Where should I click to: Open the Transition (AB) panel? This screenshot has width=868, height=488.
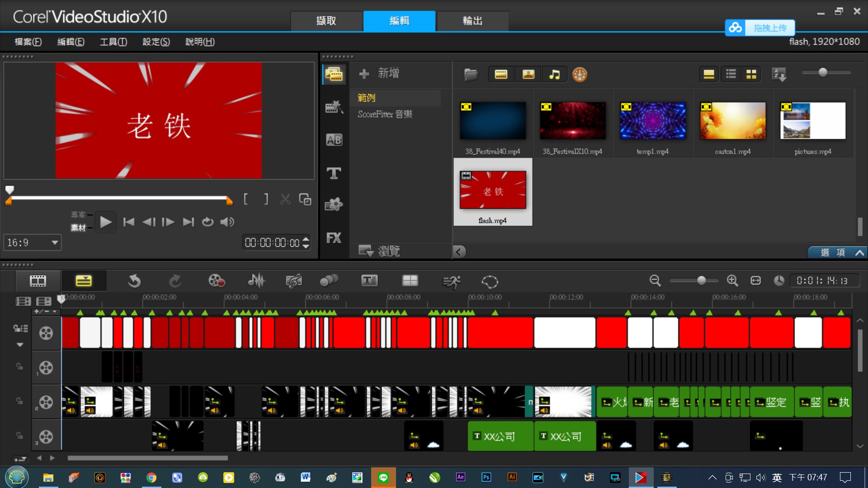coord(334,140)
